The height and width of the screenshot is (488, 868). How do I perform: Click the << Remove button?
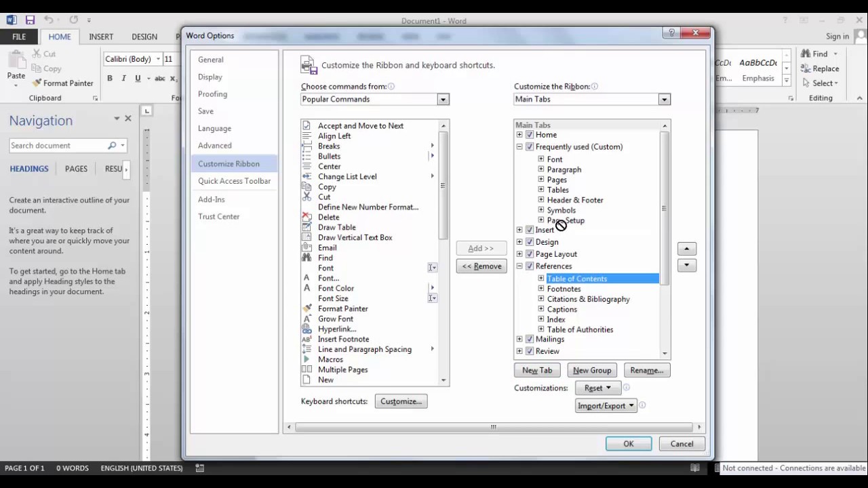tap(481, 266)
